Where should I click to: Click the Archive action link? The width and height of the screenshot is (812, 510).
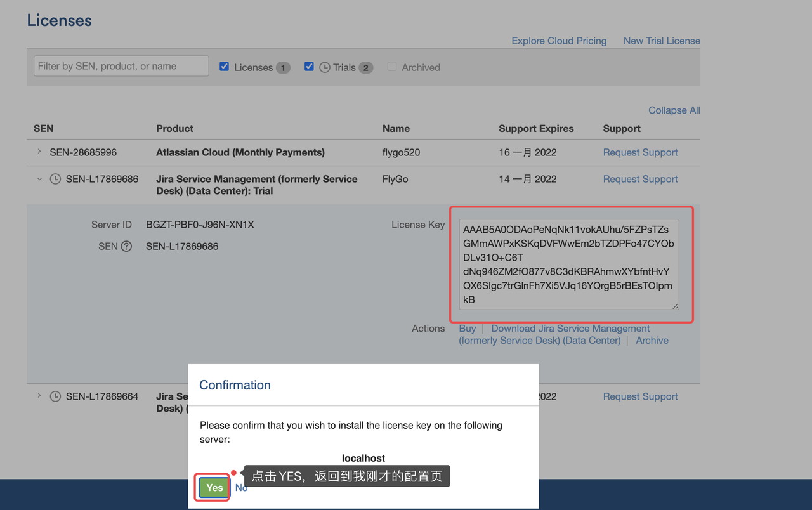coord(652,340)
